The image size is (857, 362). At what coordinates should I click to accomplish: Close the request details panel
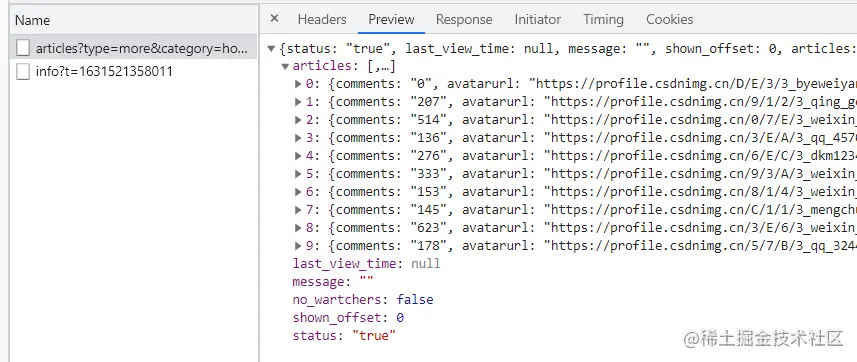pos(274,19)
